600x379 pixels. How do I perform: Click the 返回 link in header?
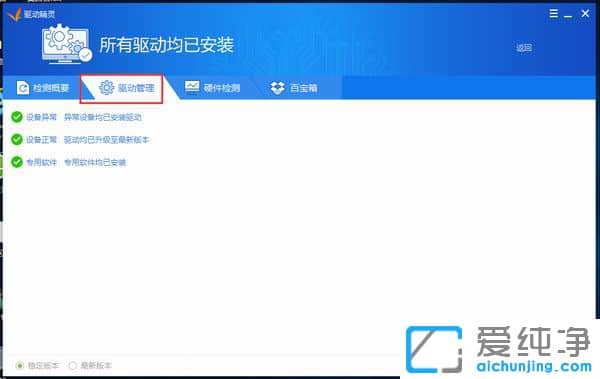coord(524,47)
